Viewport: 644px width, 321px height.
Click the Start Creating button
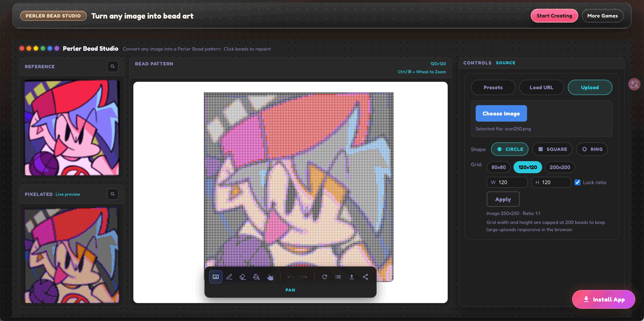(554, 16)
